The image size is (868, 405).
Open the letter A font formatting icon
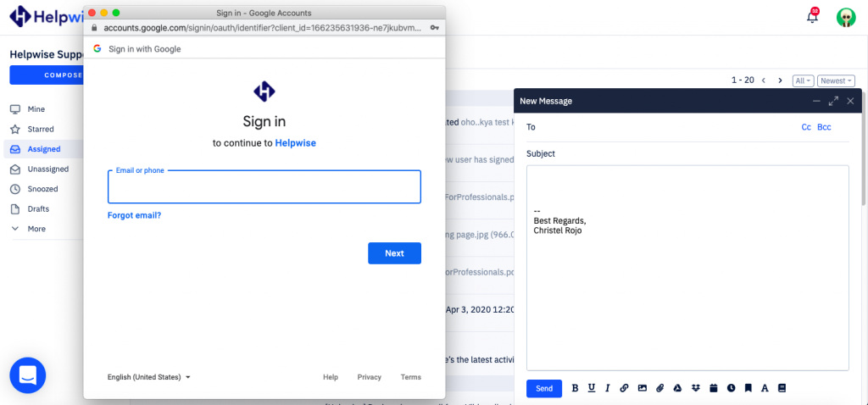[x=765, y=388]
